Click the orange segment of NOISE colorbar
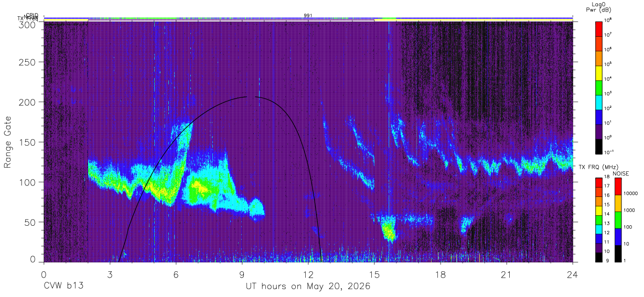Image resolution: width=644 pixels, height=297 pixels. click(618, 204)
